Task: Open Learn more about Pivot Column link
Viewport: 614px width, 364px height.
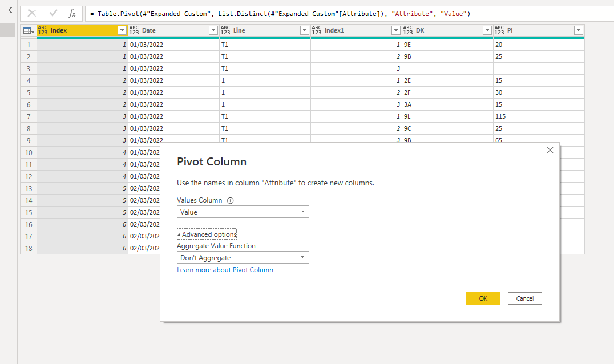Action: pos(225,270)
